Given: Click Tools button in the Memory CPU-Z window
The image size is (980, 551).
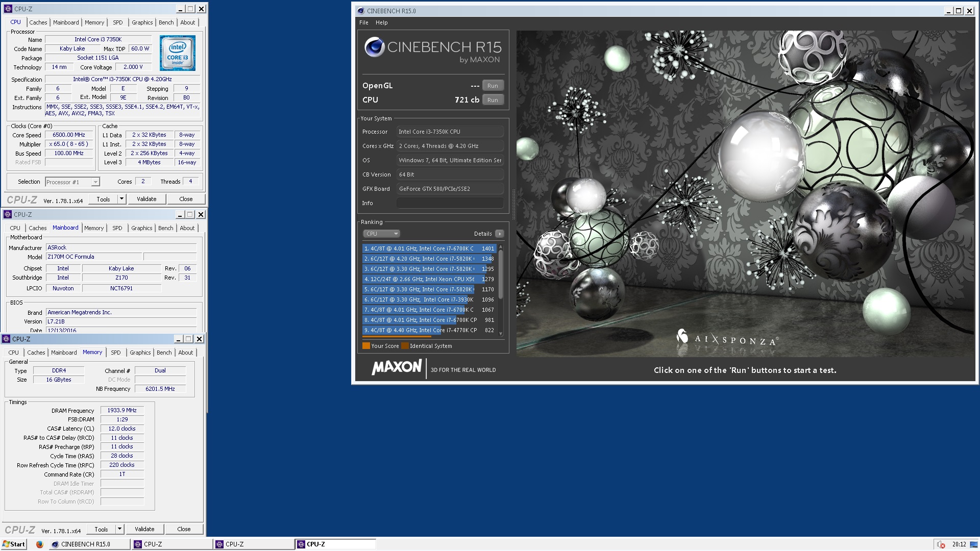Looking at the screenshot, I should (101, 529).
